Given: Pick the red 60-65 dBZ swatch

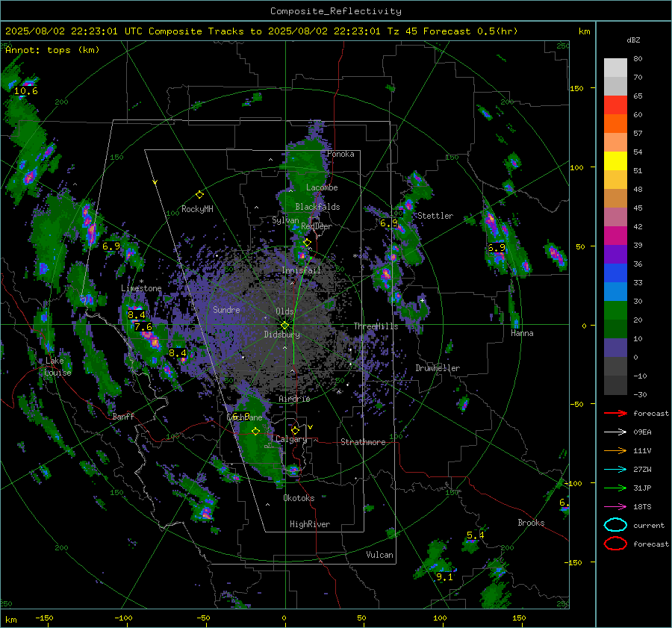Looking at the screenshot, I should click(615, 105).
